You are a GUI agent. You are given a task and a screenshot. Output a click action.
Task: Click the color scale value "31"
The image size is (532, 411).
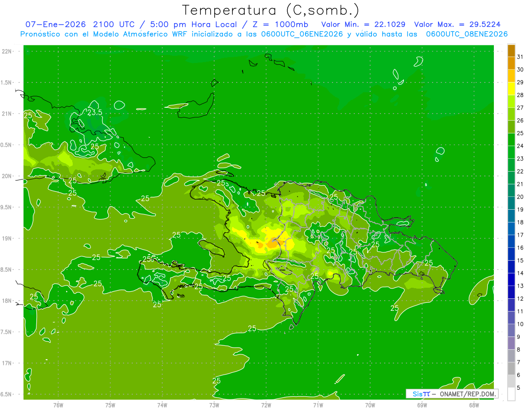(520, 57)
